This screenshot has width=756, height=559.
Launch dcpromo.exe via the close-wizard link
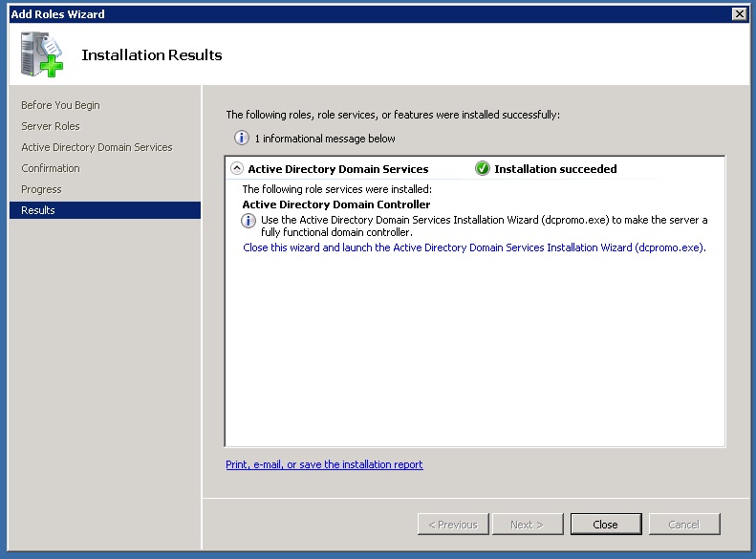[474, 247]
